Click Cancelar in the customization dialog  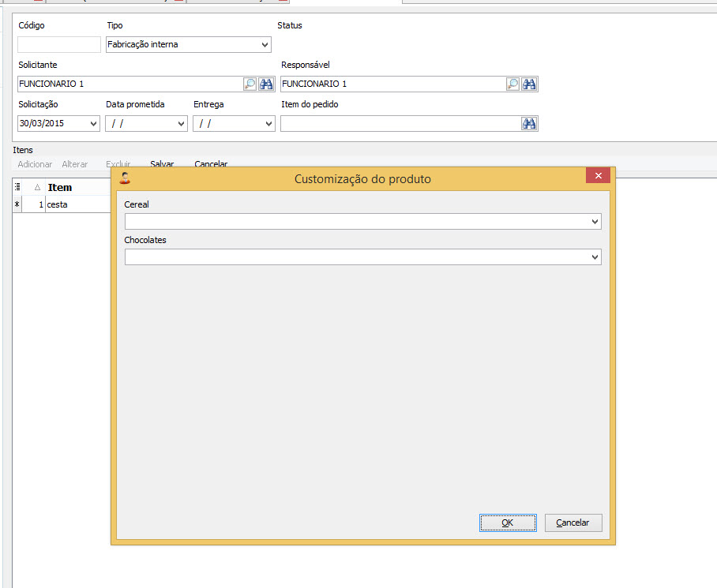573,522
